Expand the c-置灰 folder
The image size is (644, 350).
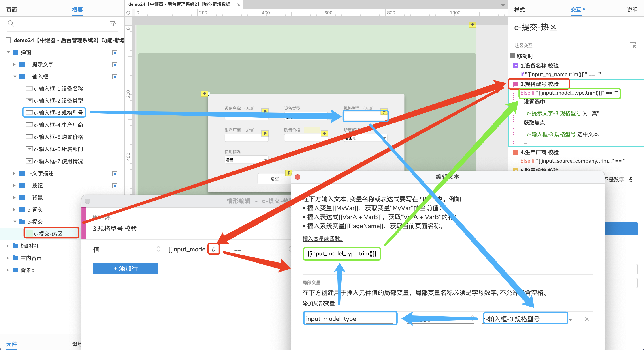(x=15, y=210)
